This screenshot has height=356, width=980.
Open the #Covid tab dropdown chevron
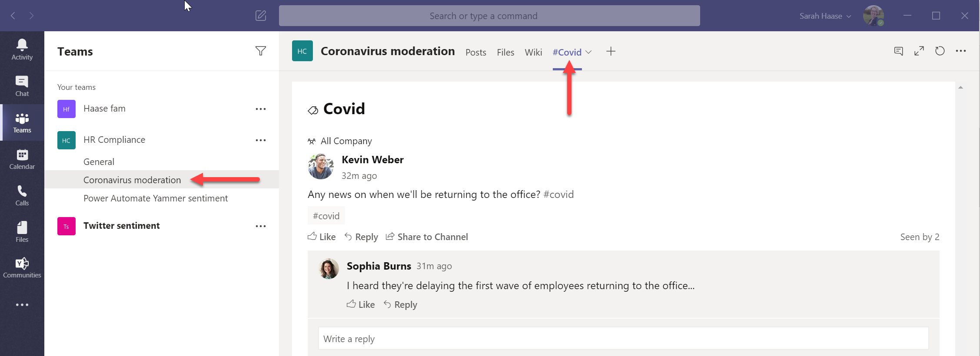588,52
